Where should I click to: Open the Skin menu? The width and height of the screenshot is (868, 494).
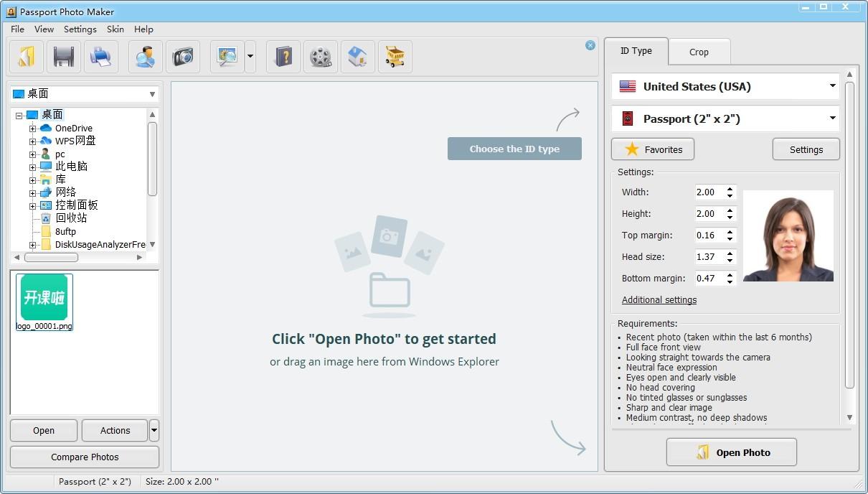(115, 29)
